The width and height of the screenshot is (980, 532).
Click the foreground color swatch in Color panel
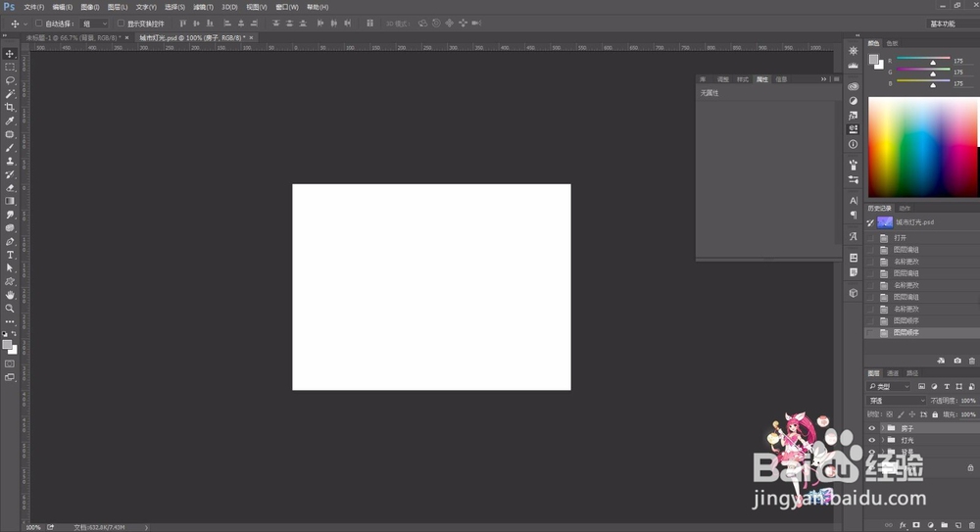click(x=874, y=60)
